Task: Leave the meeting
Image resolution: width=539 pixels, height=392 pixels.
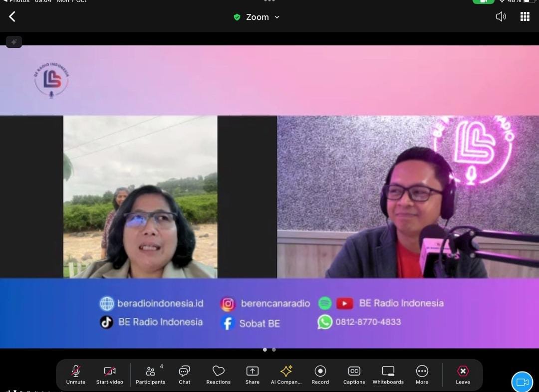Action: (x=463, y=375)
